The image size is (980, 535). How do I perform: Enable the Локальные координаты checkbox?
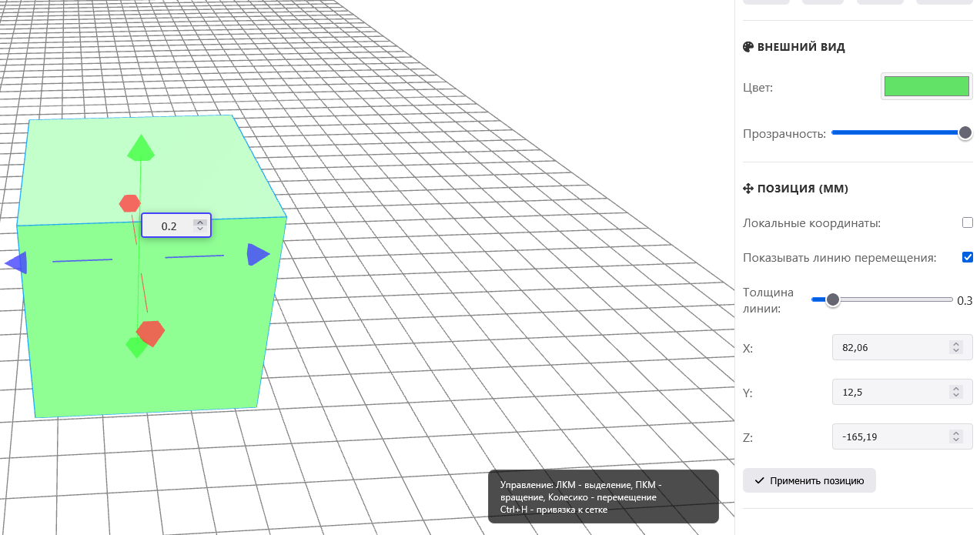(968, 222)
